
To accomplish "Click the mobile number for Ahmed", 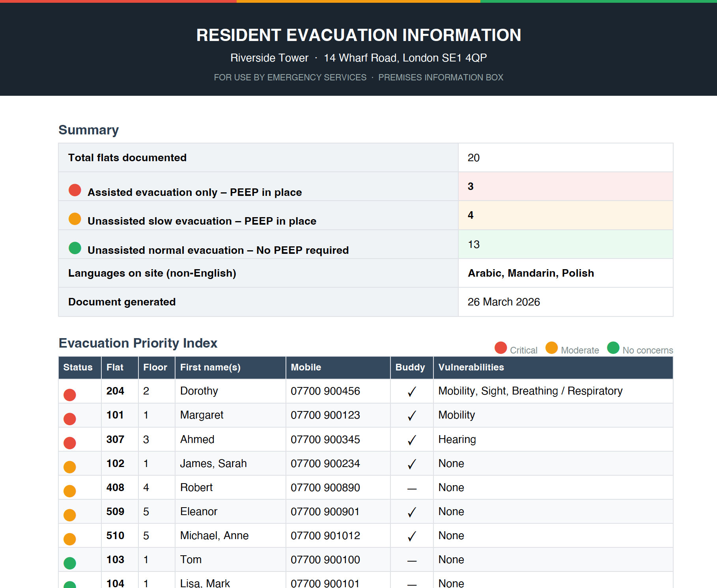I will pos(325,439).
